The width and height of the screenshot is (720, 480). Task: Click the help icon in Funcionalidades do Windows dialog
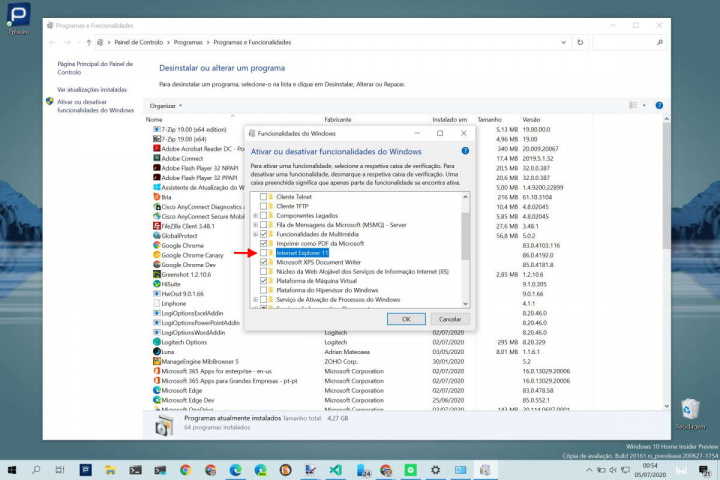[465, 151]
